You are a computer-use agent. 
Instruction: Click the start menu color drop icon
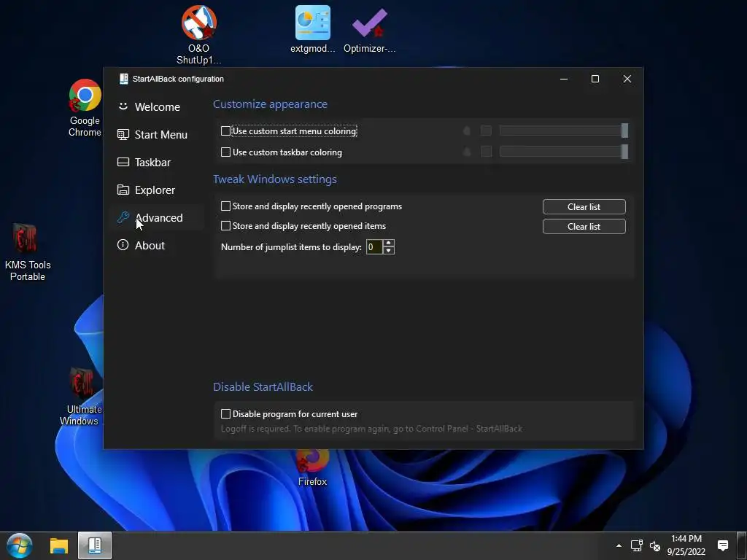point(467,131)
